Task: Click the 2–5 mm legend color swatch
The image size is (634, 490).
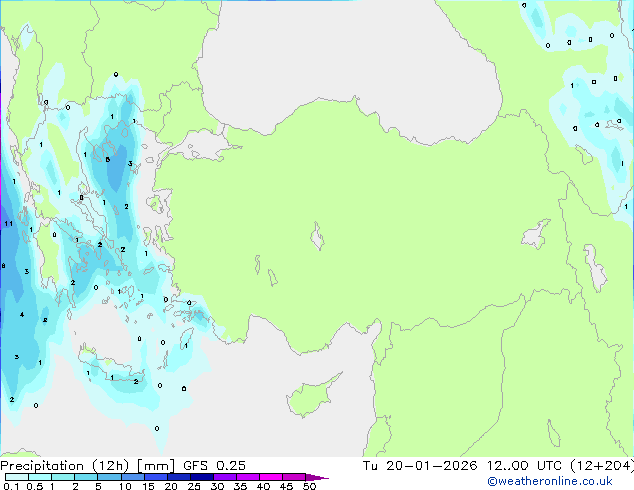Action: (x=86, y=477)
